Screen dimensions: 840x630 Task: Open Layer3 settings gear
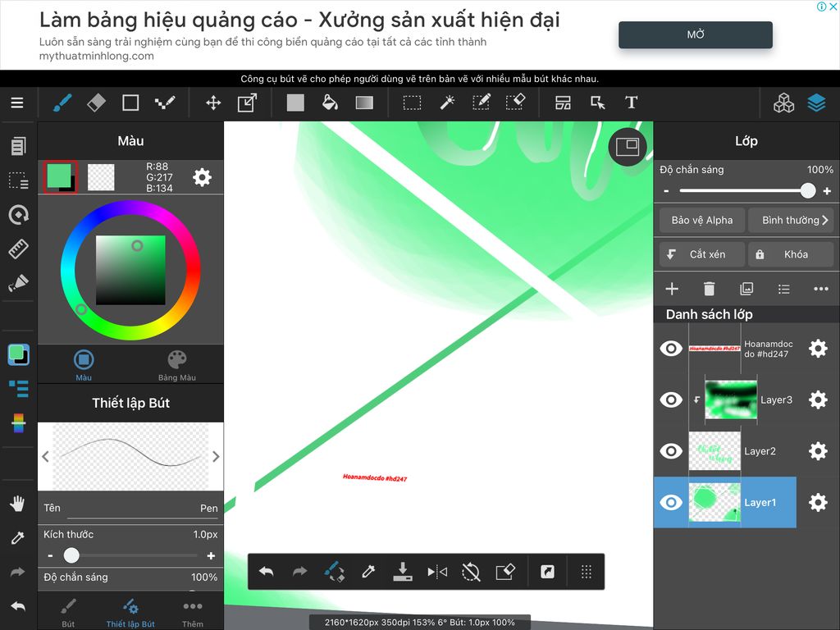click(818, 399)
